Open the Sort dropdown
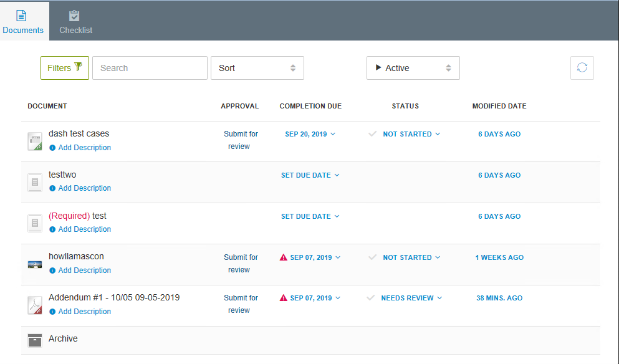619x364 pixels. [257, 67]
